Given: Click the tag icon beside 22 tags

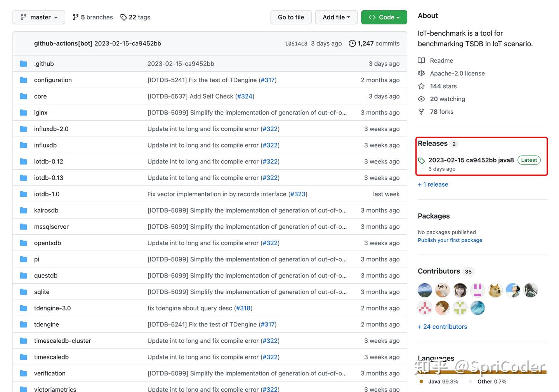Looking at the screenshot, I should click(x=123, y=17).
